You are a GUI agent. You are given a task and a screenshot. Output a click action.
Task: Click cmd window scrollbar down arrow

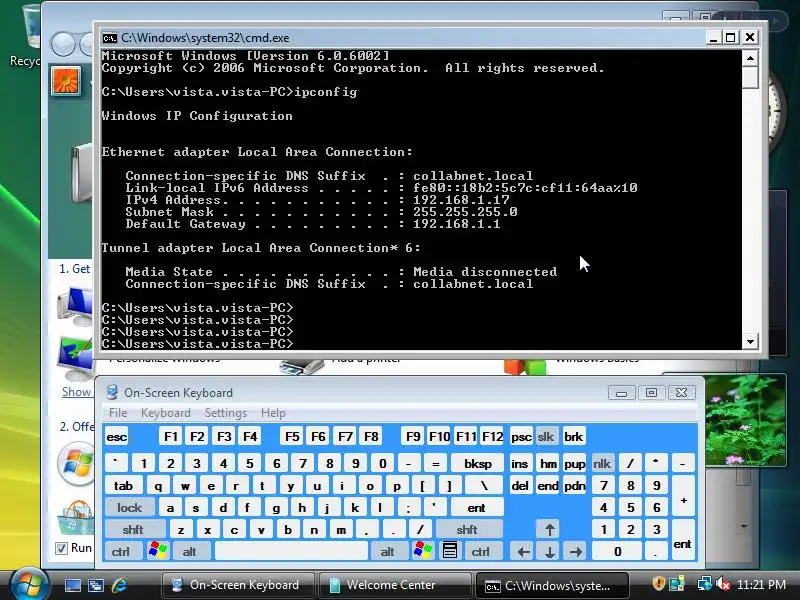click(x=750, y=341)
